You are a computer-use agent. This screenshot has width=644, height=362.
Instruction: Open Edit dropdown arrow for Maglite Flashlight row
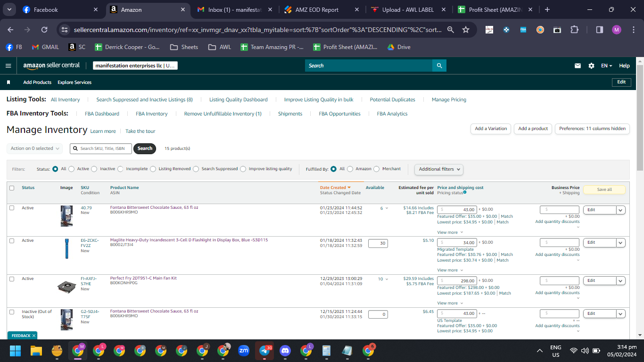(x=620, y=243)
